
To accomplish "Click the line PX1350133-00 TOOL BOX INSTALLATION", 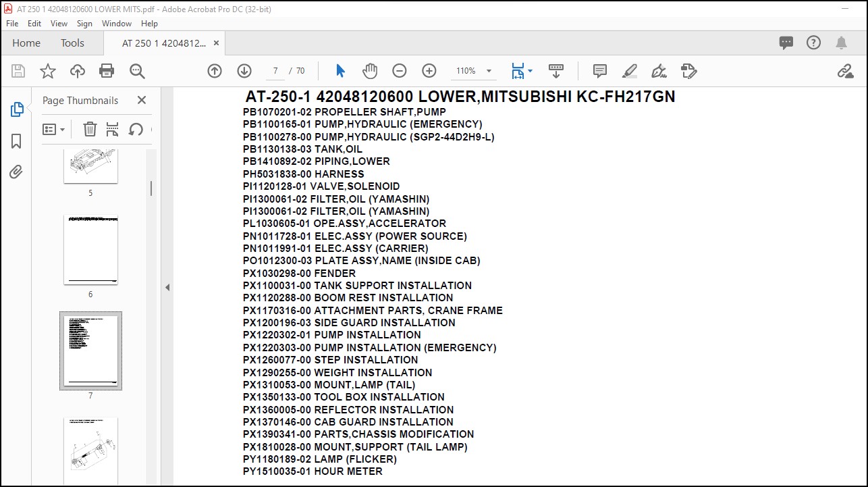I will pyautogui.click(x=344, y=397).
